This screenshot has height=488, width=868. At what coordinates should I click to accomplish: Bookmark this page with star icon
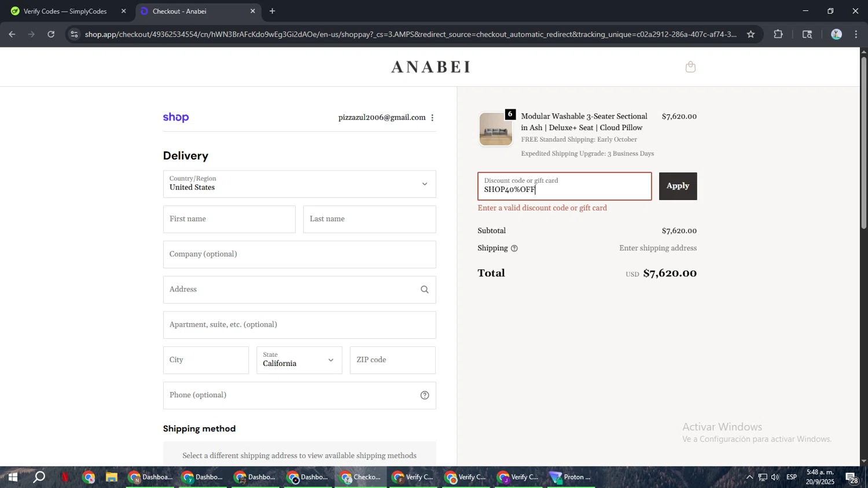pyautogui.click(x=751, y=35)
